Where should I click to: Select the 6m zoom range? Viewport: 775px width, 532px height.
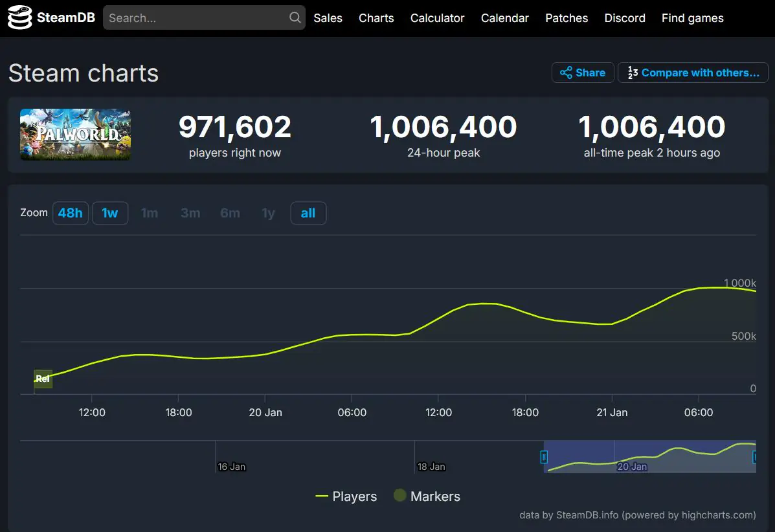click(230, 213)
